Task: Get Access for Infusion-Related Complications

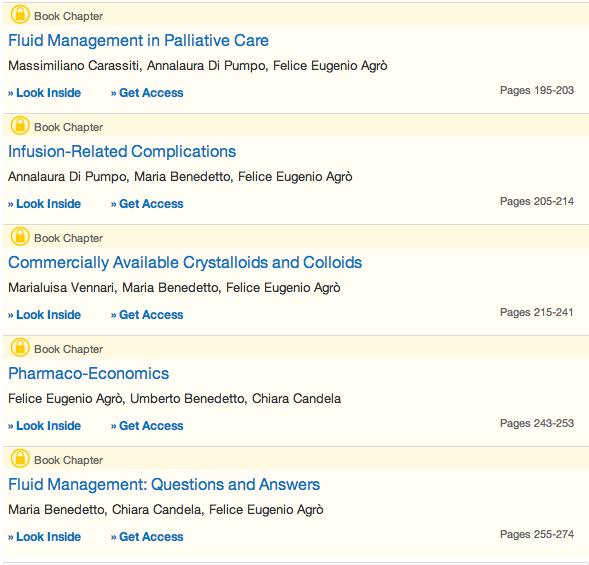Action: pyautogui.click(x=147, y=204)
